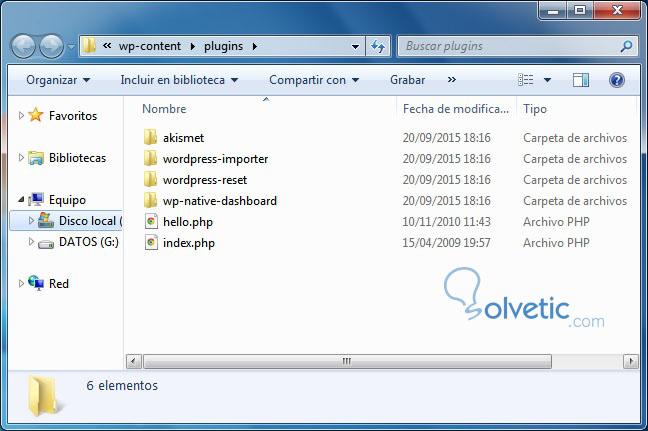Select the wordpress-reset folder name

tap(205, 180)
